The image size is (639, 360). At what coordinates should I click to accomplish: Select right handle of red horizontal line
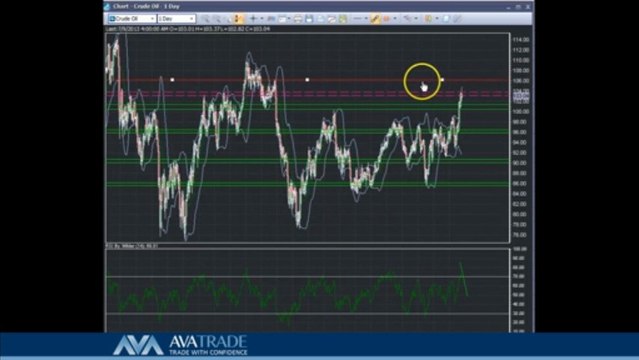point(442,80)
